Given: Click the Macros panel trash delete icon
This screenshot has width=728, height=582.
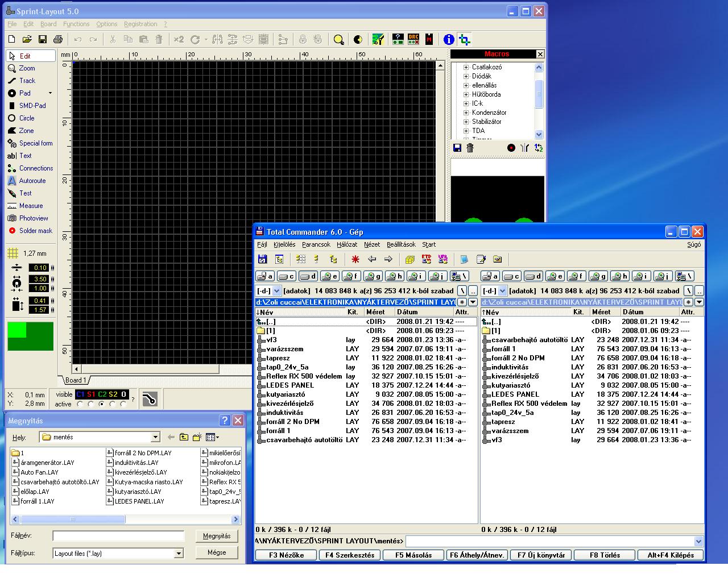Looking at the screenshot, I should tap(470, 148).
